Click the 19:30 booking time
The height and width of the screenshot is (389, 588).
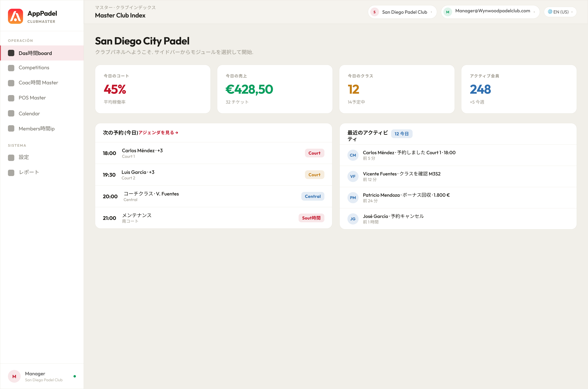click(109, 175)
